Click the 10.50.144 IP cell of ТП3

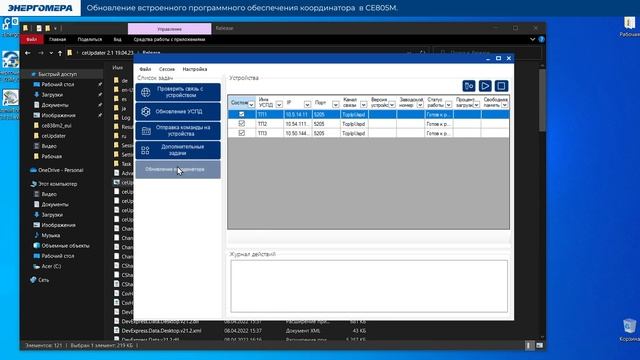(298, 133)
